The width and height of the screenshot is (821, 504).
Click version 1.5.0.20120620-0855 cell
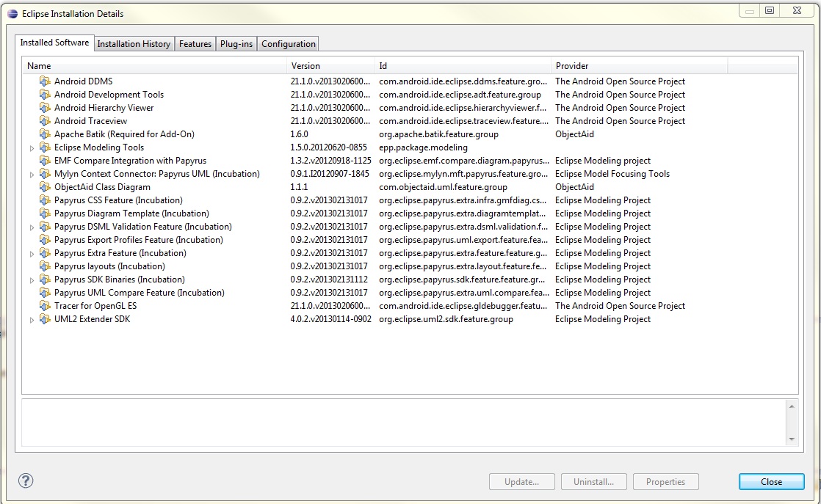(329, 147)
